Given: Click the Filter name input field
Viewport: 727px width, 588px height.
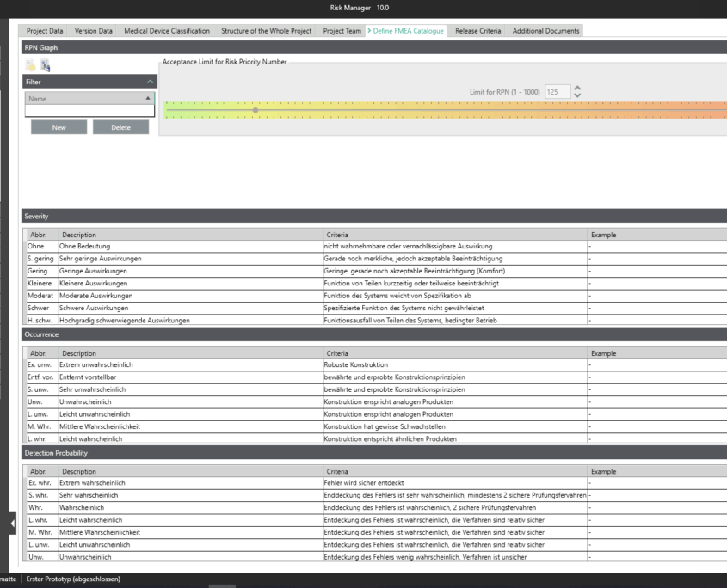Looking at the screenshot, I should pyautogui.click(x=89, y=111).
